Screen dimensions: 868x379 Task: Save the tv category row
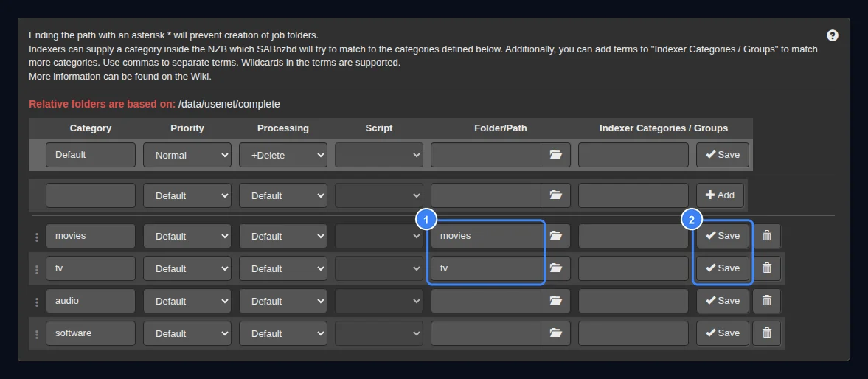(723, 268)
